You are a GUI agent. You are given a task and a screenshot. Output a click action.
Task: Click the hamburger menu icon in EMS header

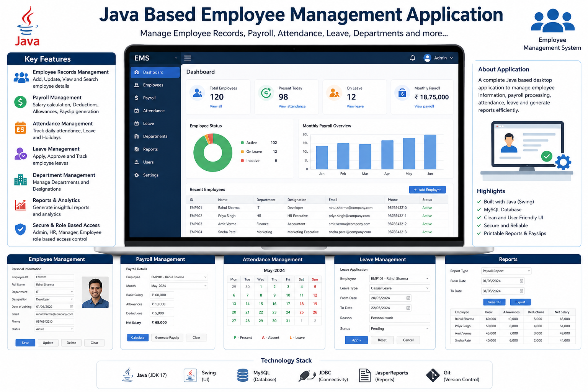click(188, 58)
